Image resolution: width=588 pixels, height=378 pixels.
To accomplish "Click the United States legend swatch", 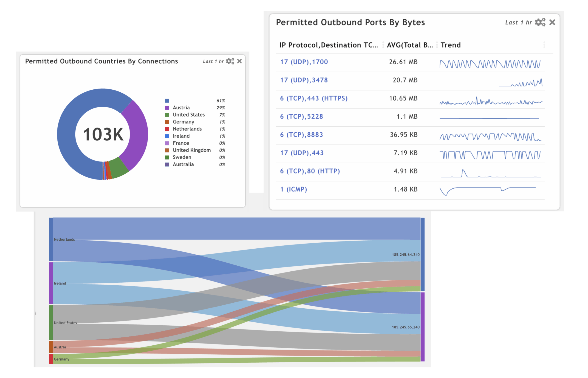I will click(x=167, y=115).
